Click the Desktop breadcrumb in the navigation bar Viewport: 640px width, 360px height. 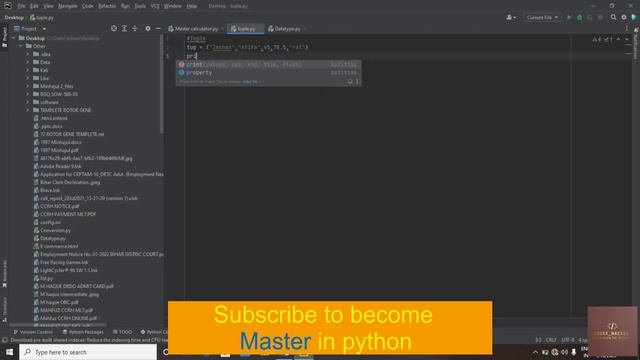click(14, 18)
